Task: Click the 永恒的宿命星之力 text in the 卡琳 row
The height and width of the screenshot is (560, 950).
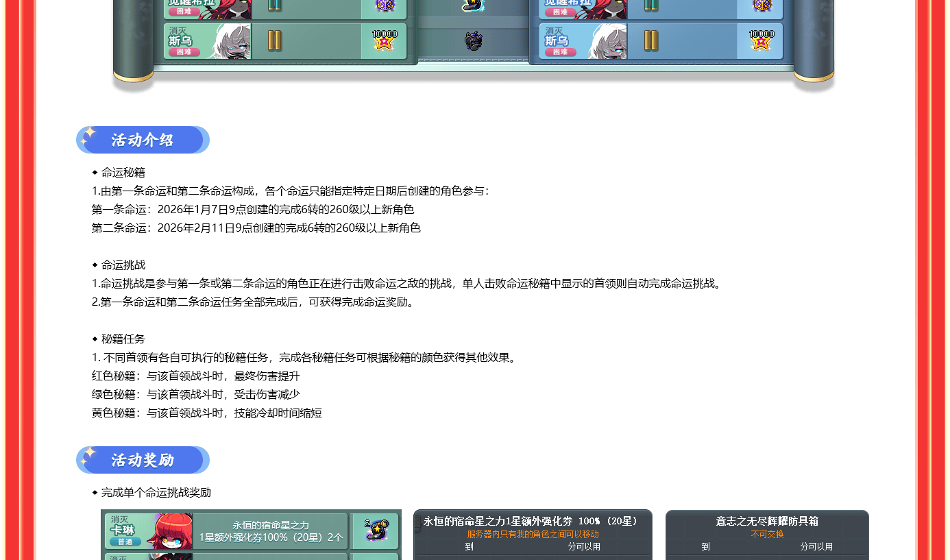Action: (271, 525)
